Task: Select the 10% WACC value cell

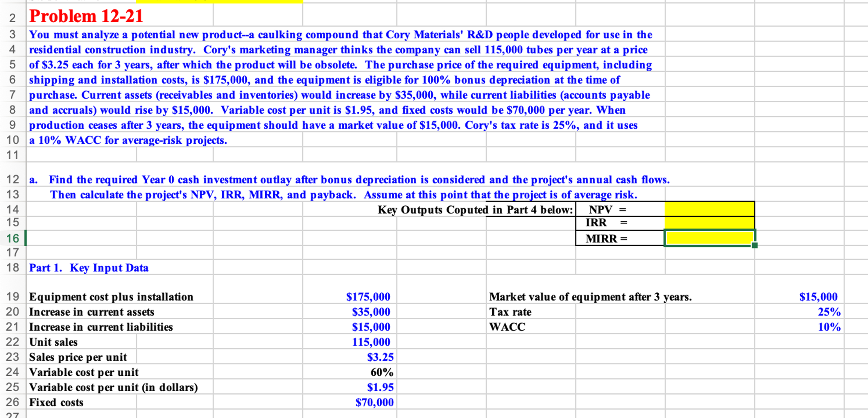Action: coord(829,327)
